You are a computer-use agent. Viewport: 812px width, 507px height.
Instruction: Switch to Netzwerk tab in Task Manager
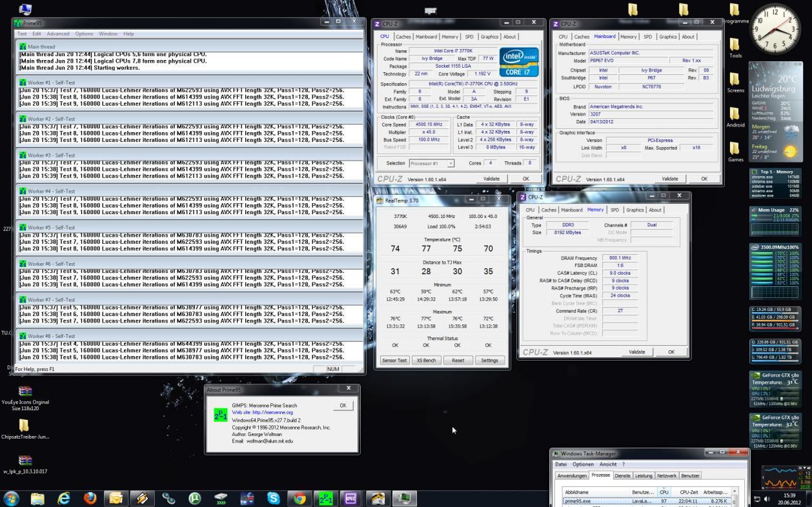(x=667, y=475)
